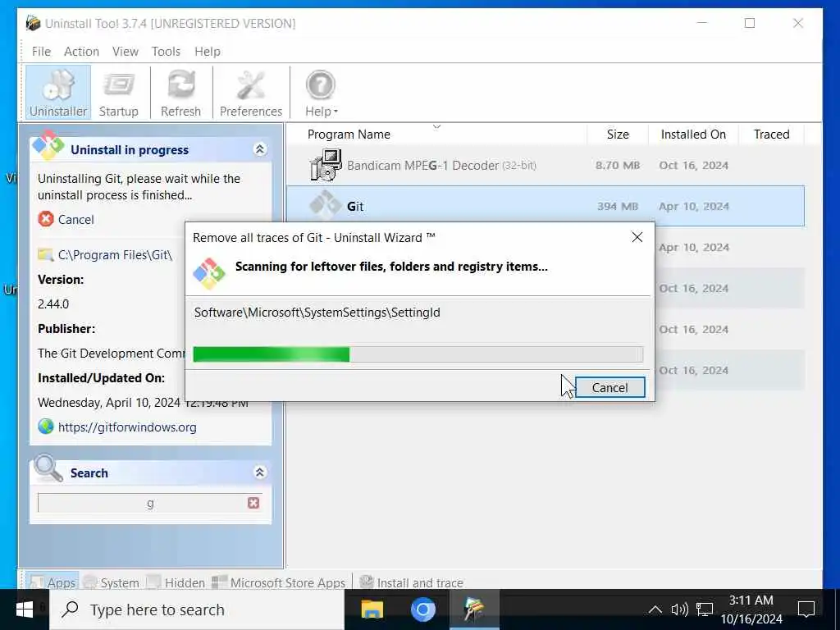Open the Help toolbar dropdown
The image size is (840, 630).
321,93
